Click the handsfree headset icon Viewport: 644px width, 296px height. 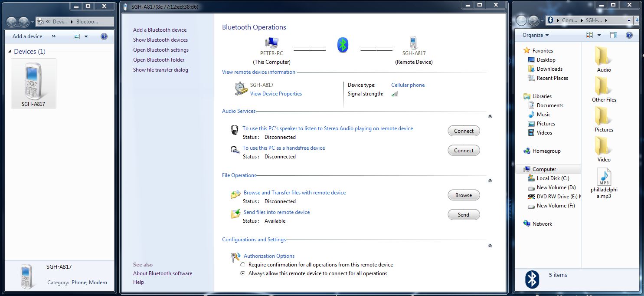235,150
